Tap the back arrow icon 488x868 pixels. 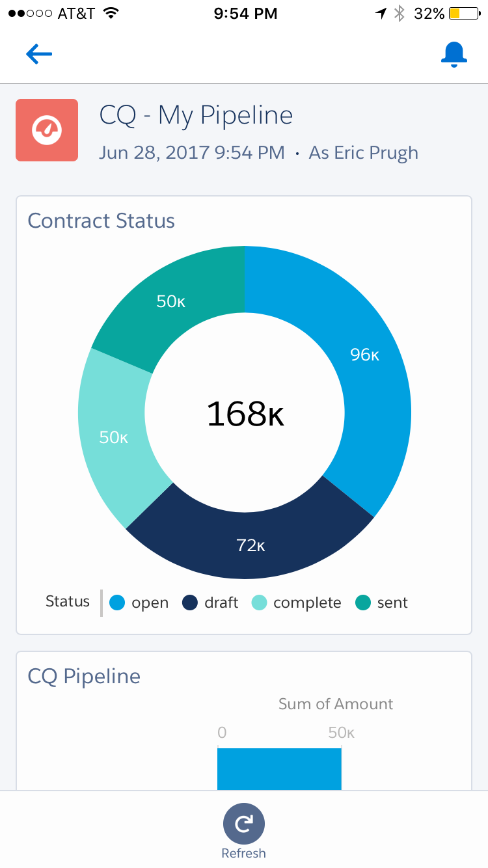point(38,54)
